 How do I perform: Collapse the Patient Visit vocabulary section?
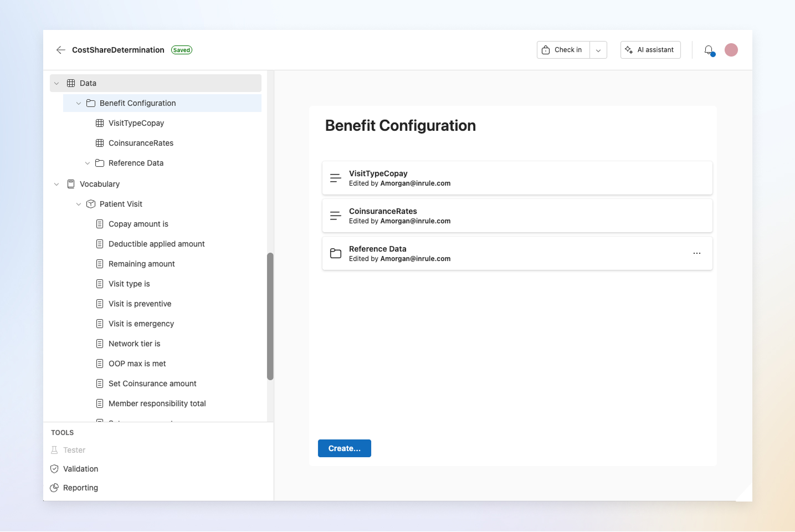tap(78, 204)
